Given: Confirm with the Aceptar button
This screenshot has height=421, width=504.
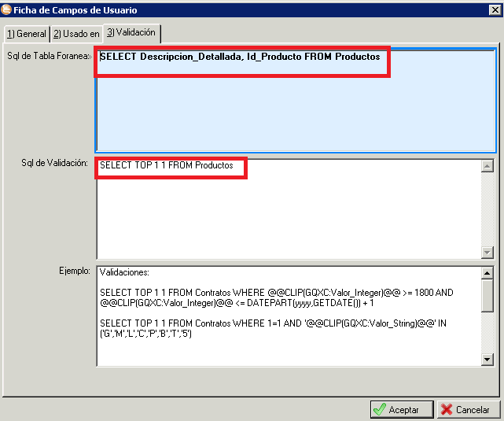Looking at the screenshot, I should (402, 409).
